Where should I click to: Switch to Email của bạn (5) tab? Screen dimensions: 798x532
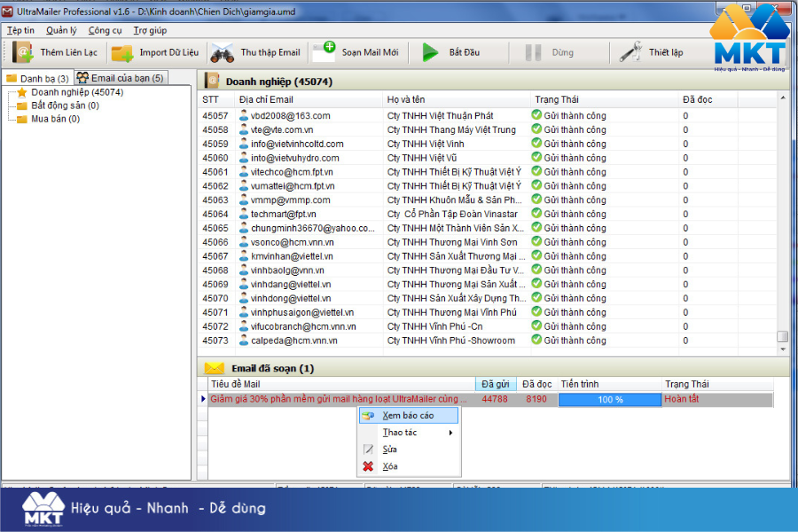pyautogui.click(x=121, y=78)
